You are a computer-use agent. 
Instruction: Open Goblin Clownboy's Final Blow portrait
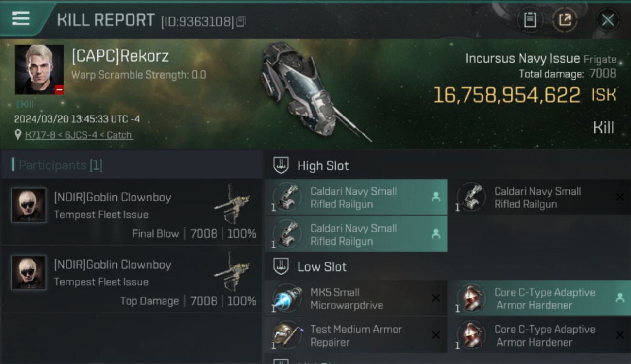(x=29, y=205)
